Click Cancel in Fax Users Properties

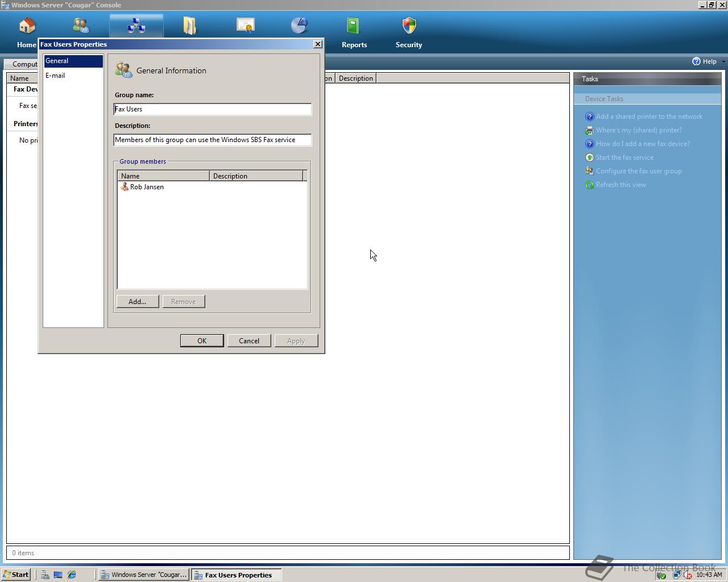[249, 340]
